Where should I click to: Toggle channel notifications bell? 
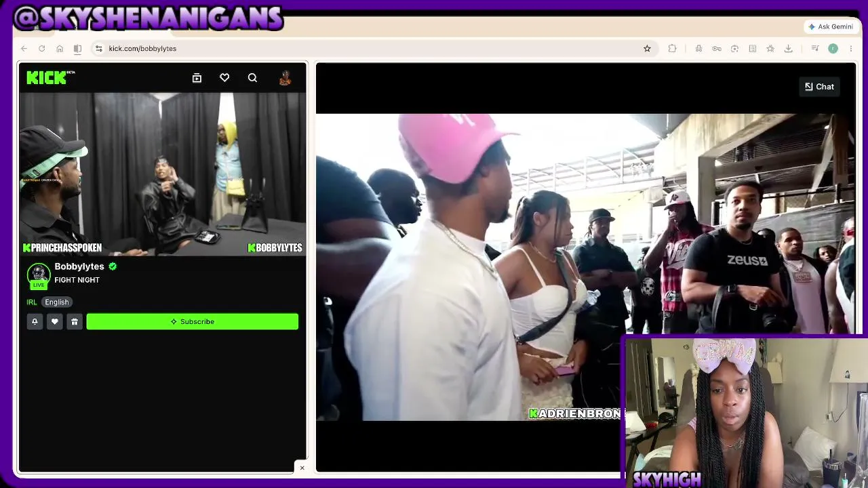pyautogui.click(x=35, y=322)
